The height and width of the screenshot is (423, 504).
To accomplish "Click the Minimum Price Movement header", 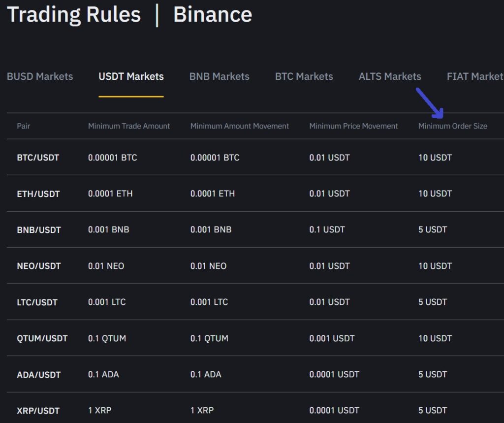I will tap(352, 126).
